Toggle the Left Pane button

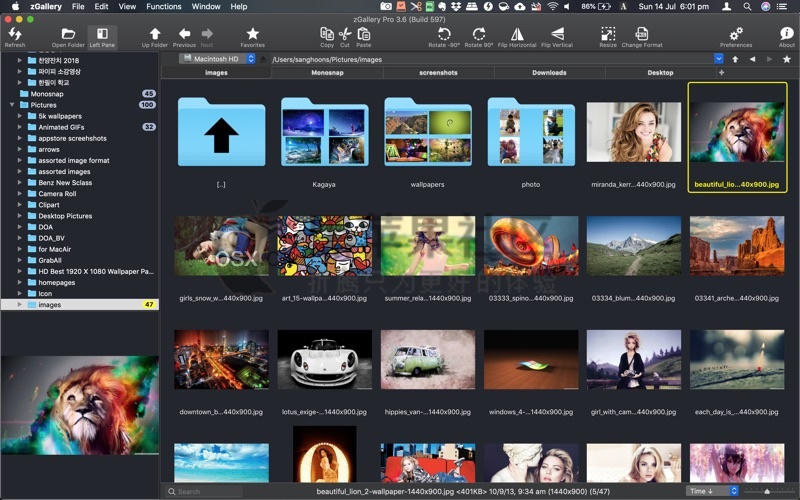click(102, 37)
